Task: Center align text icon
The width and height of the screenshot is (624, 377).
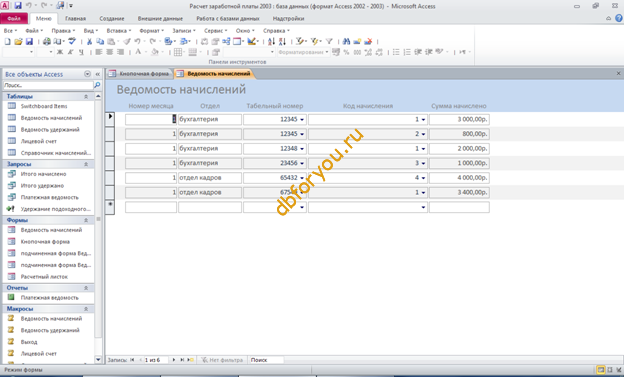Action: (109, 52)
